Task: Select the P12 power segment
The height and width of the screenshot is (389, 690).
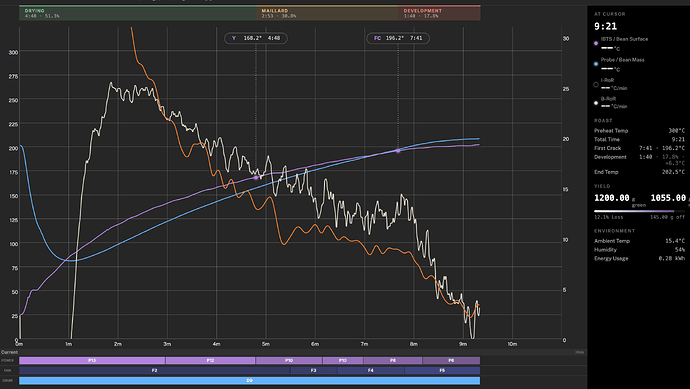Action: pyautogui.click(x=210, y=360)
